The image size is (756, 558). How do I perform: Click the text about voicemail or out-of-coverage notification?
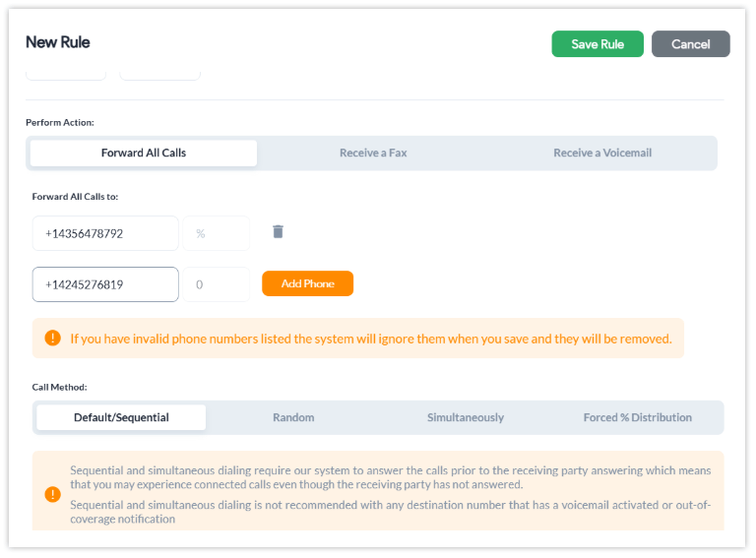click(x=390, y=512)
